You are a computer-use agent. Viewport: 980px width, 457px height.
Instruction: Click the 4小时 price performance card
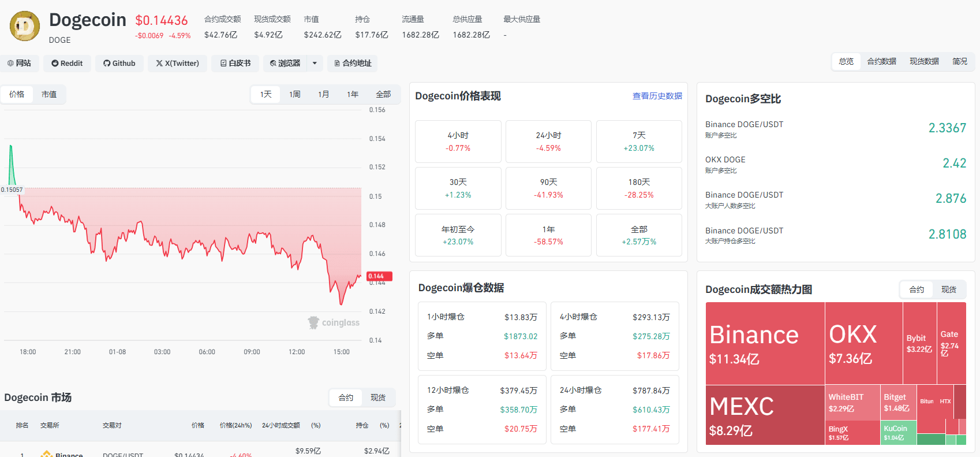(x=458, y=142)
